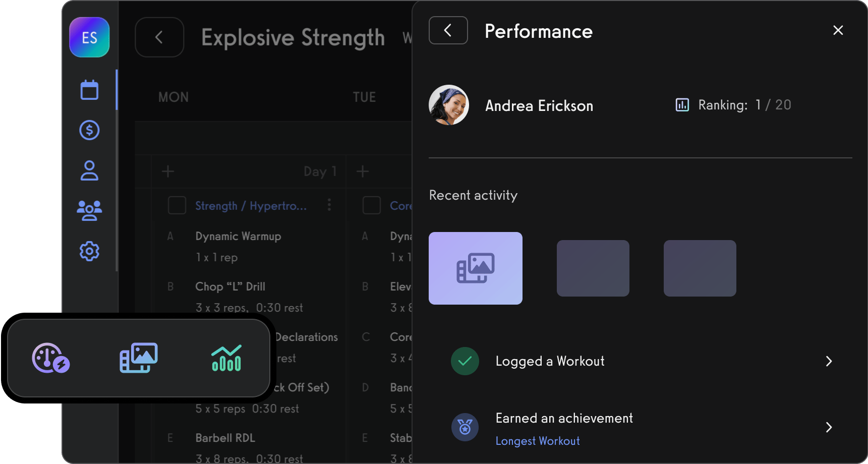
Task: Click the back arrow beside Explosive Strength
Action: pos(159,37)
